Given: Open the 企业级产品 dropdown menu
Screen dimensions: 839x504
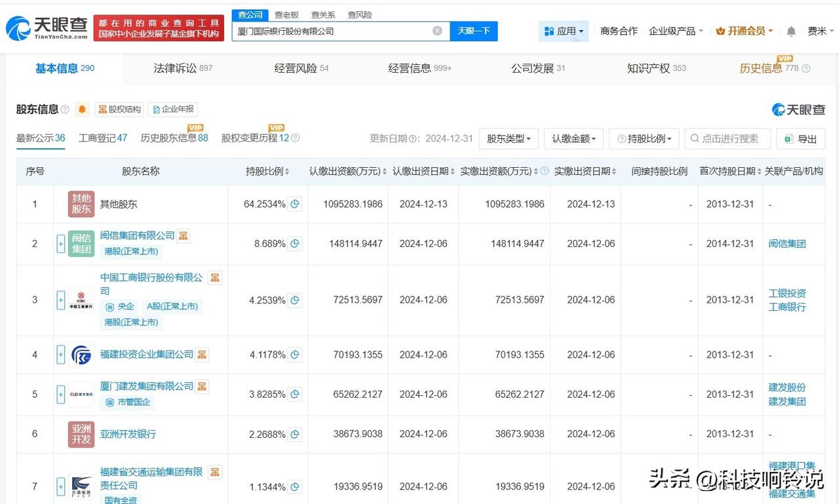Looking at the screenshot, I should click(x=676, y=31).
